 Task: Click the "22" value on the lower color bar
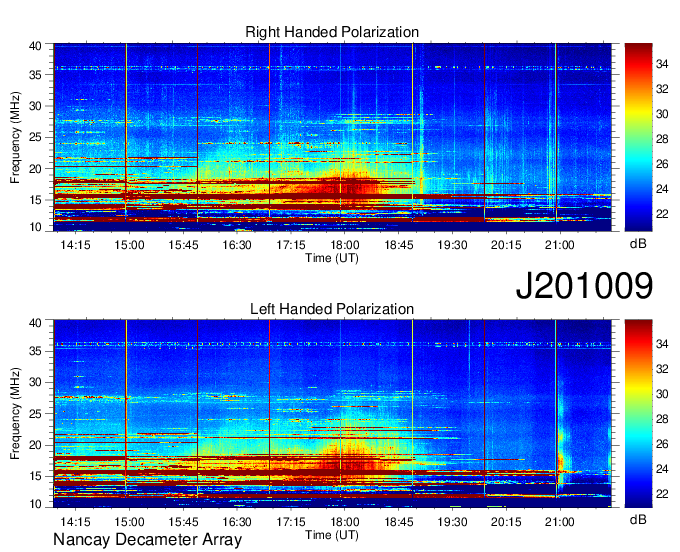(662, 494)
